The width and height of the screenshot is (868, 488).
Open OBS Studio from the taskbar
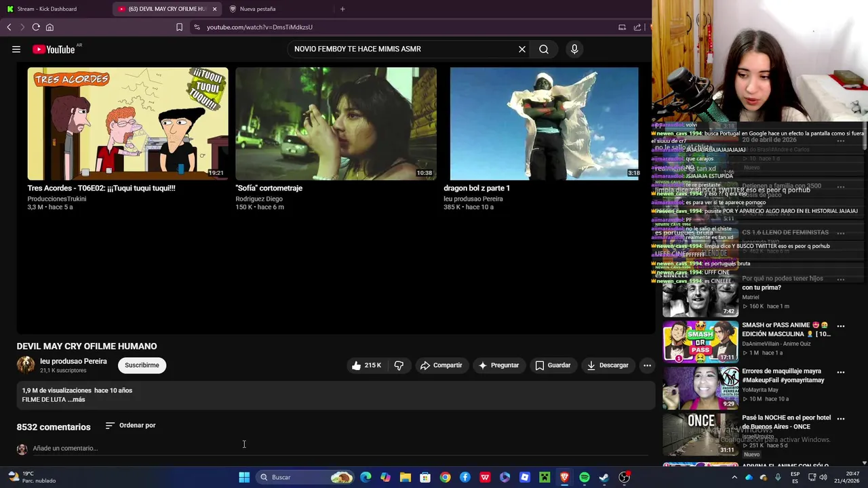tap(625, 477)
